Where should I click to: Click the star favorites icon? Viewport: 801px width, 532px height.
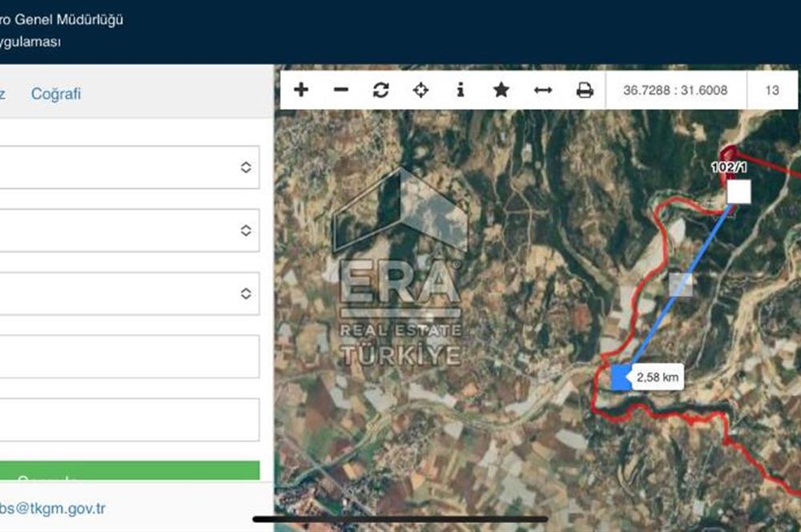pyautogui.click(x=501, y=90)
